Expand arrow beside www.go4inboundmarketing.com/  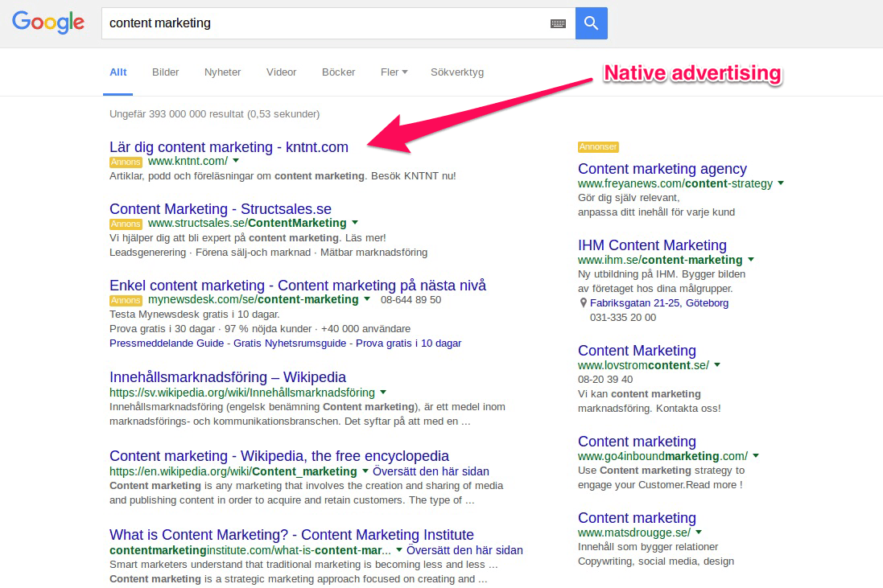point(756,456)
